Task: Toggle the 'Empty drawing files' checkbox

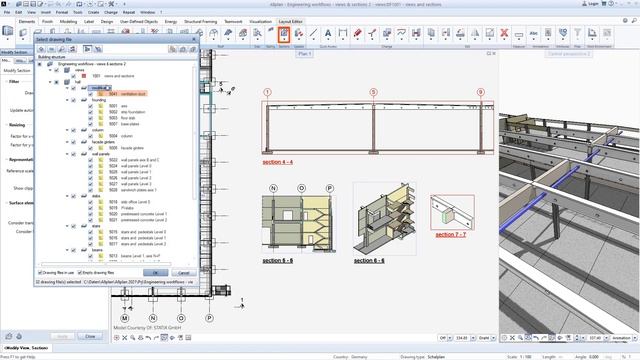Action: pyautogui.click(x=80, y=273)
